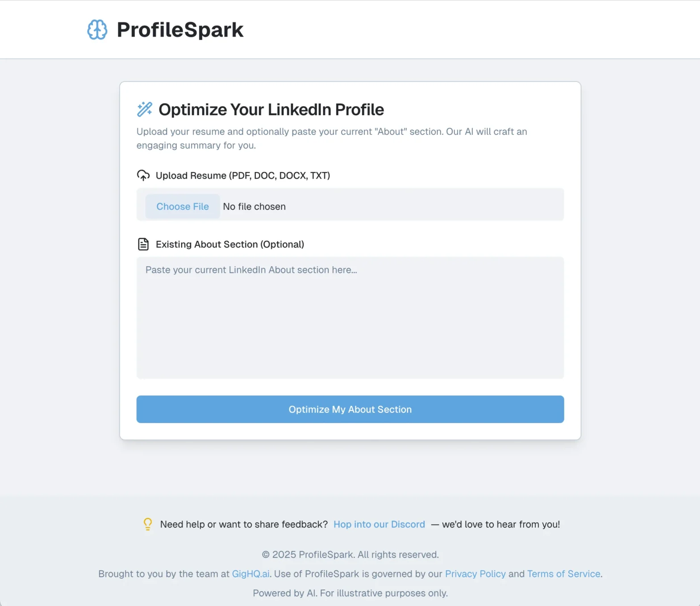The image size is (700, 606).
Task: Click the document icon beside Existing About Section
Action: [143, 244]
